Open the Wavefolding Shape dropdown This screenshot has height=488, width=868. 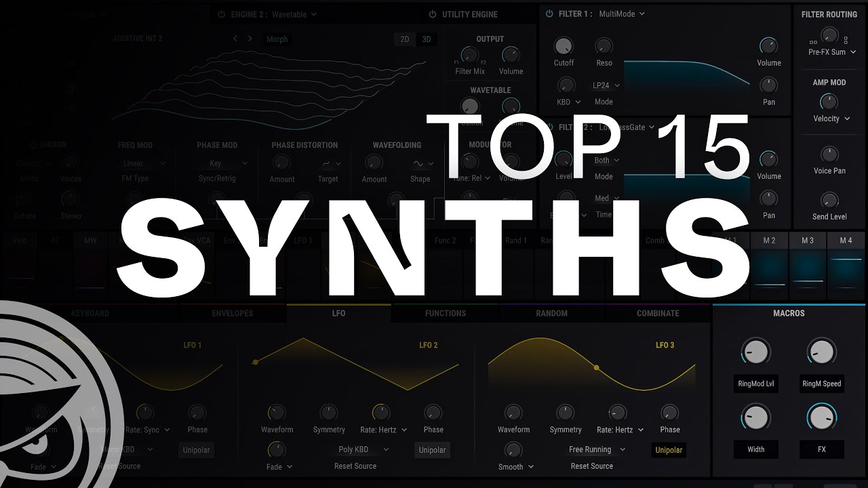(424, 163)
